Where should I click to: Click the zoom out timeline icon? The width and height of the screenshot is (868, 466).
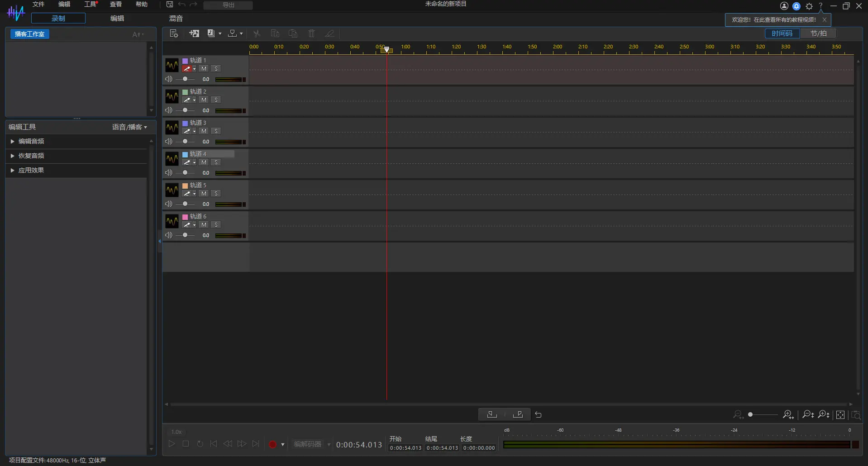point(738,414)
